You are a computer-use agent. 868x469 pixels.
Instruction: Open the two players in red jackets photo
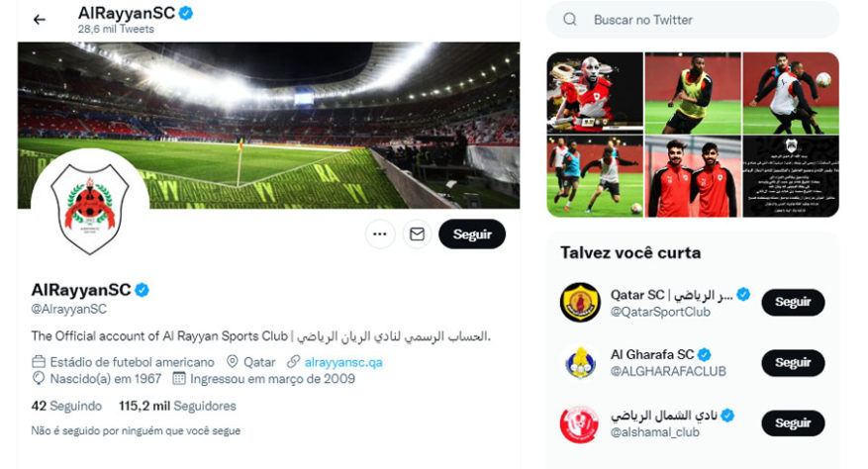[x=693, y=177]
